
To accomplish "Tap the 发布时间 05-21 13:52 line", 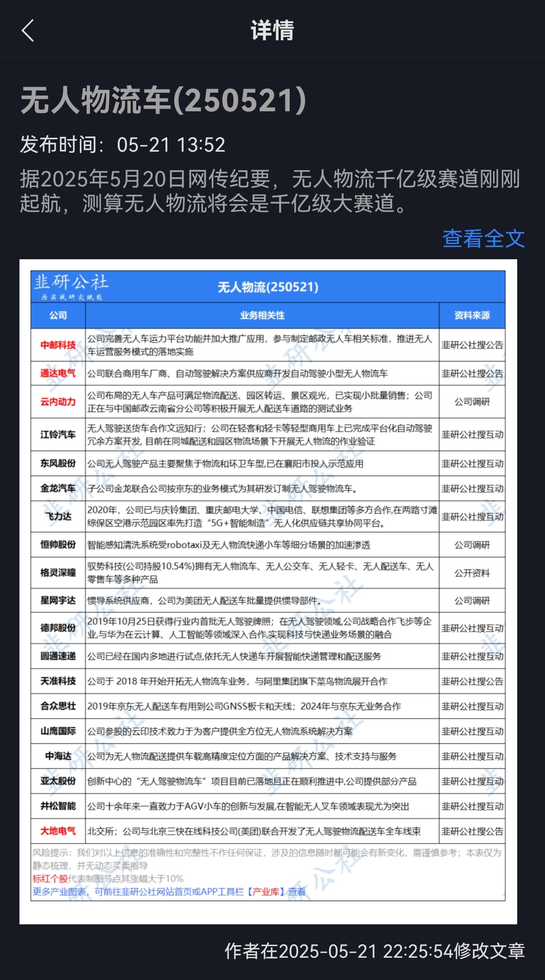I will 122,145.
